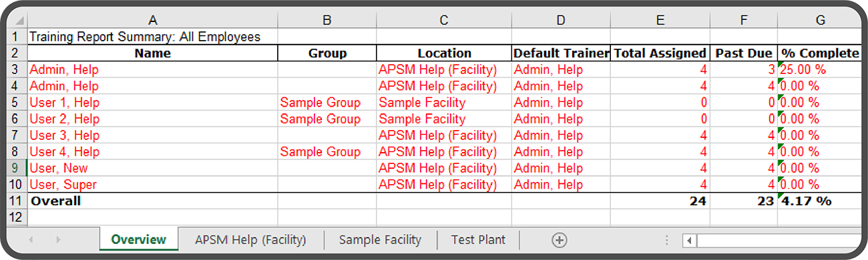Click horizontal scrollbar left arrow
Viewport: 868px width, 260px height.
point(690,241)
